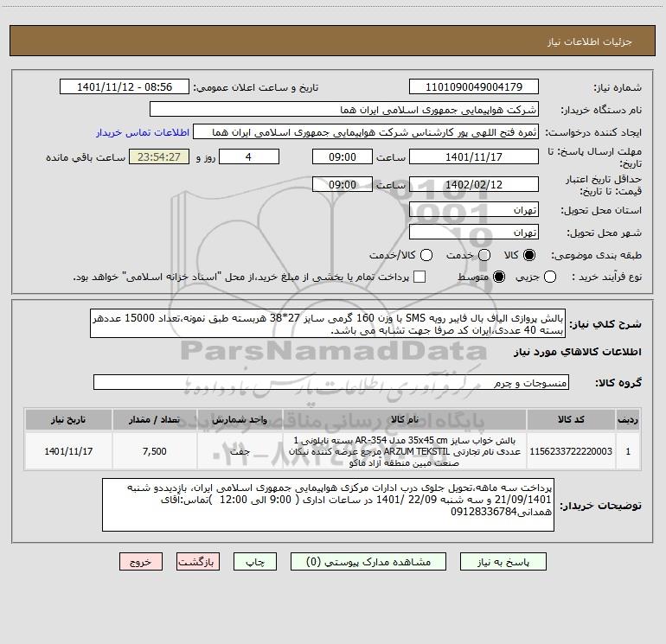This screenshot has height=644, width=666.
Task: Click the request creator name field
Action: (x=366, y=131)
